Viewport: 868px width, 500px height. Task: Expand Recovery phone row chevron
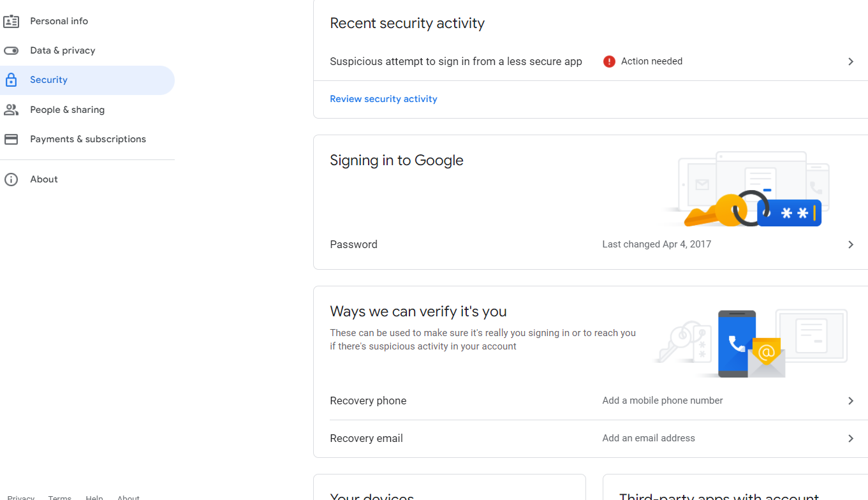851,401
